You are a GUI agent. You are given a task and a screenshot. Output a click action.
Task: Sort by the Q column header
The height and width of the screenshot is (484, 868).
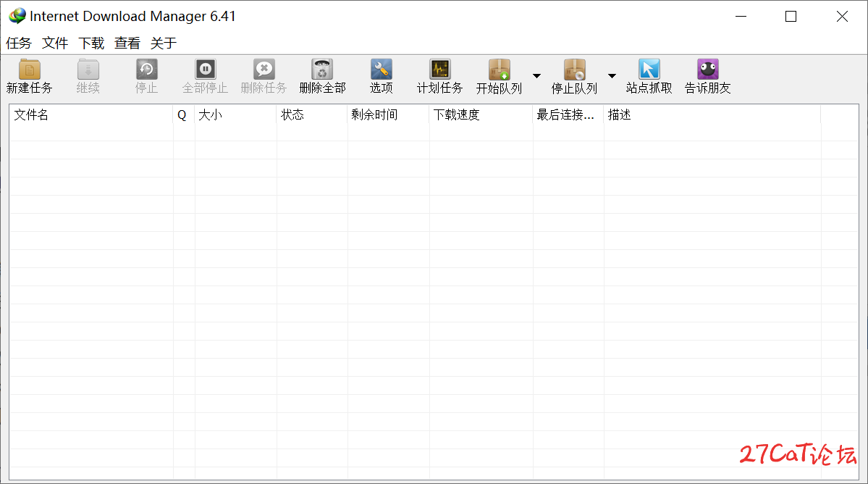[x=184, y=114]
